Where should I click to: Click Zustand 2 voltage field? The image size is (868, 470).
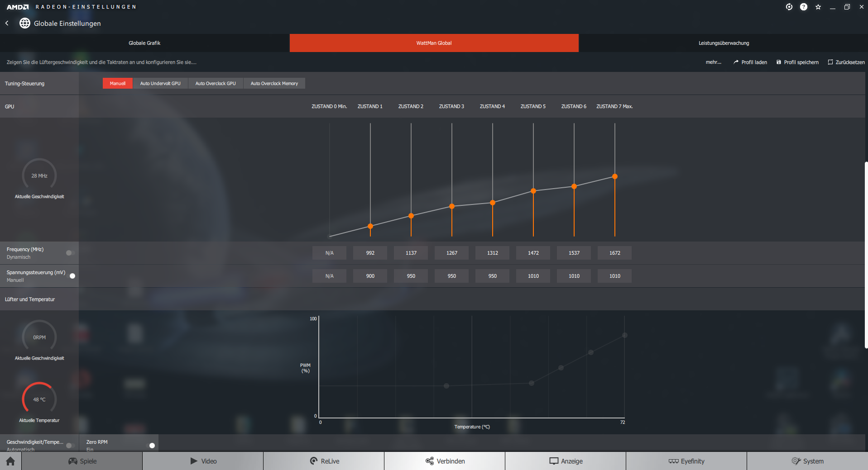411,276
